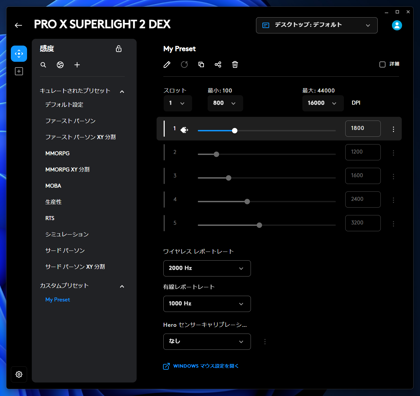
Task: Select the サード パーソン preset
Action: point(65,251)
